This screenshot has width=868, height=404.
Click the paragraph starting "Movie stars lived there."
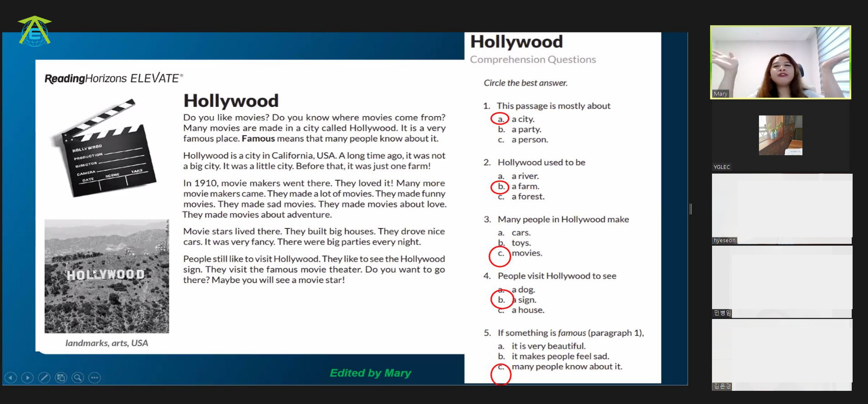point(314,237)
